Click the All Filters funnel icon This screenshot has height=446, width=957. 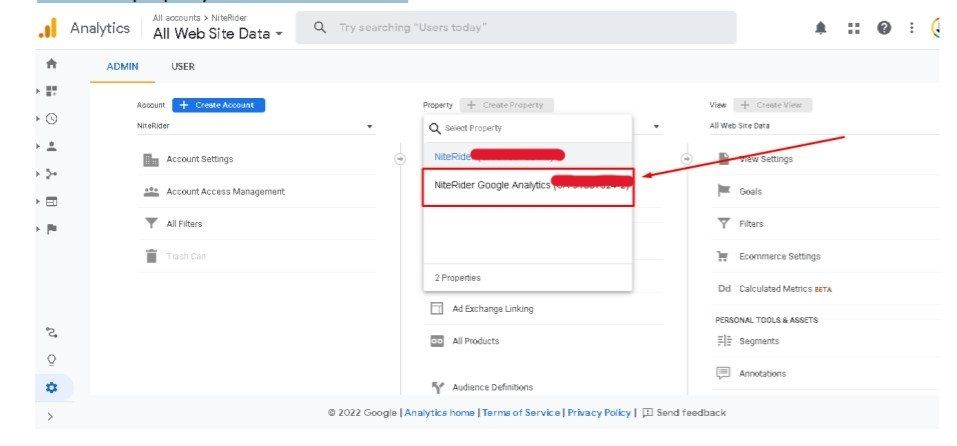(151, 224)
